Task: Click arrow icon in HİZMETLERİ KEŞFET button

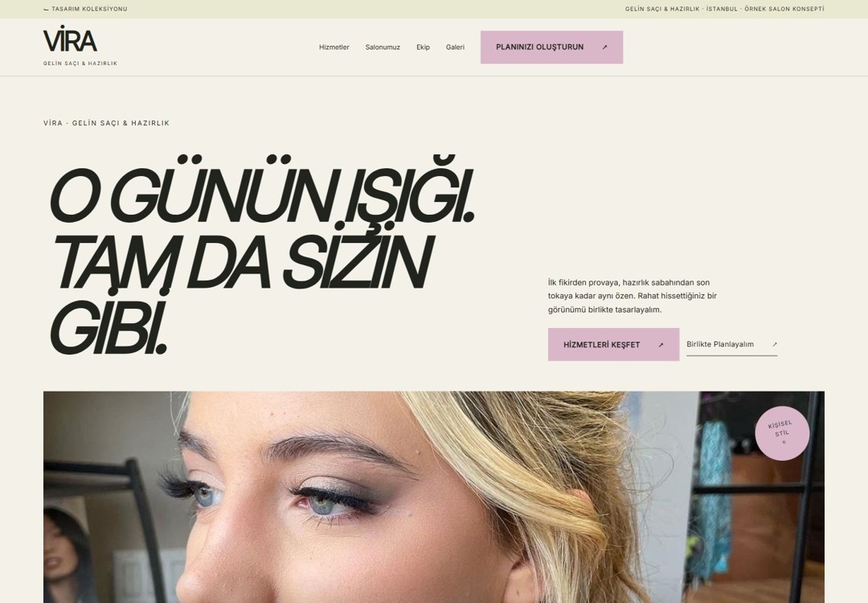Action: click(661, 344)
